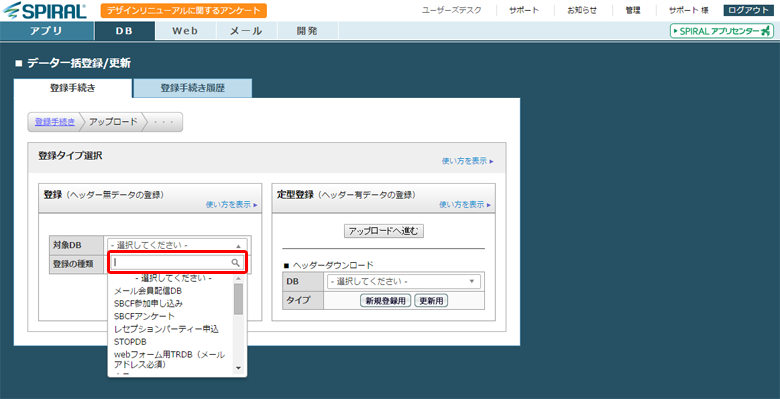Click the アップロードへ進む button

pyautogui.click(x=384, y=231)
